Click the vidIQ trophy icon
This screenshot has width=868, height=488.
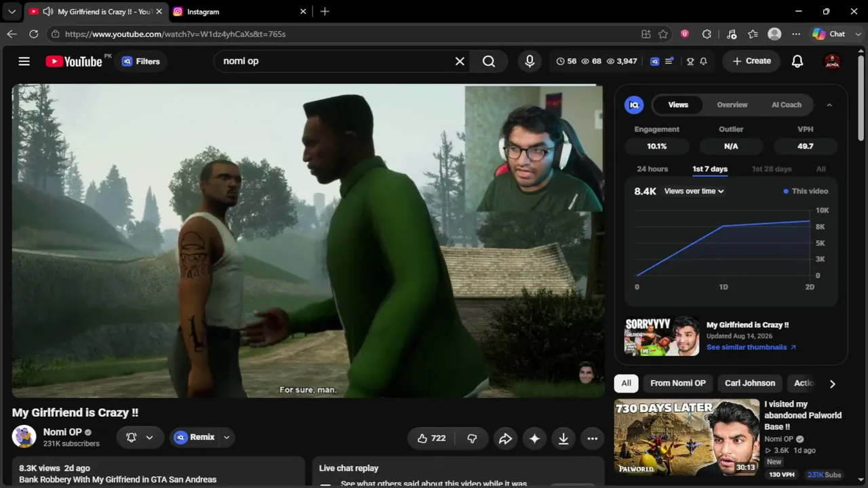pos(690,61)
